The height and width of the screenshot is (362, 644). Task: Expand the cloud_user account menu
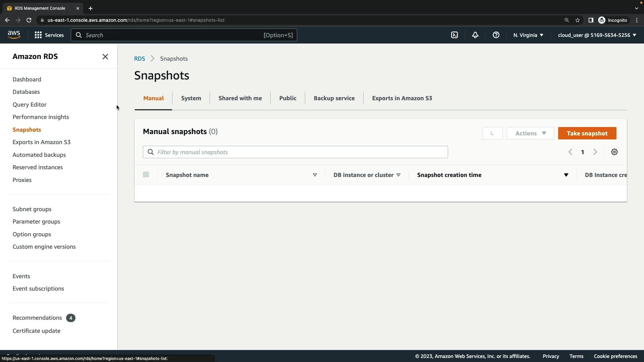[597, 35]
